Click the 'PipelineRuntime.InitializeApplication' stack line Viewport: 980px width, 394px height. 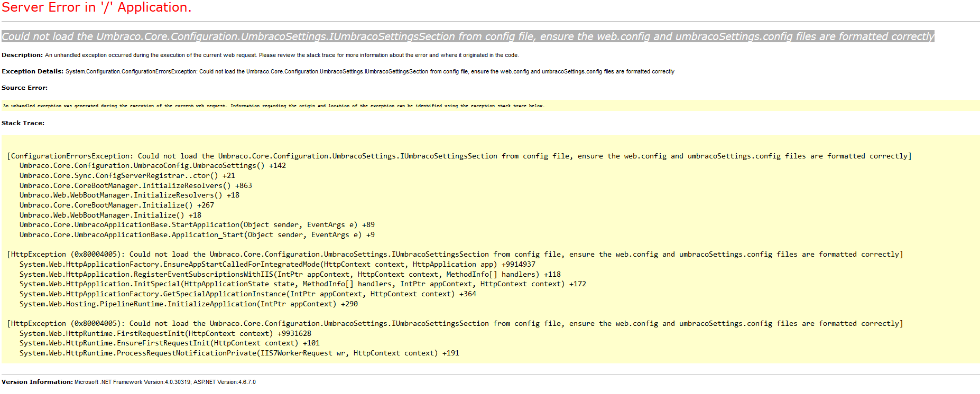pyautogui.click(x=188, y=304)
